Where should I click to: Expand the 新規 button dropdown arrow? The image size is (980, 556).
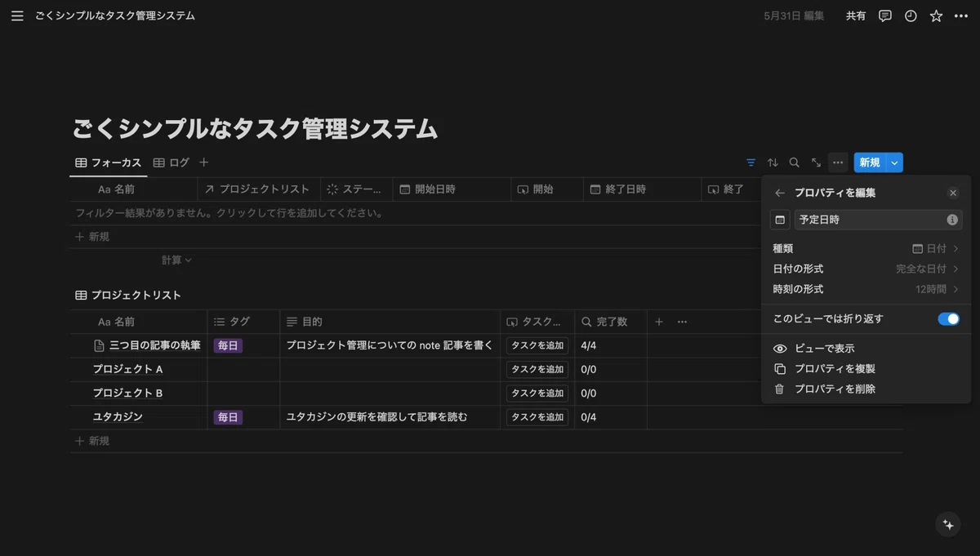tap(895, 162)
